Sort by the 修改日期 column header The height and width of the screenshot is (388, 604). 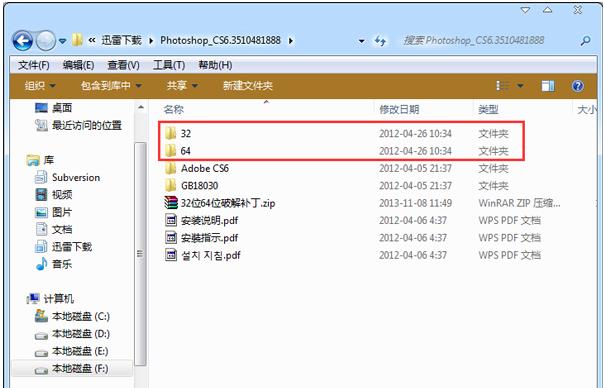[399, 110]
